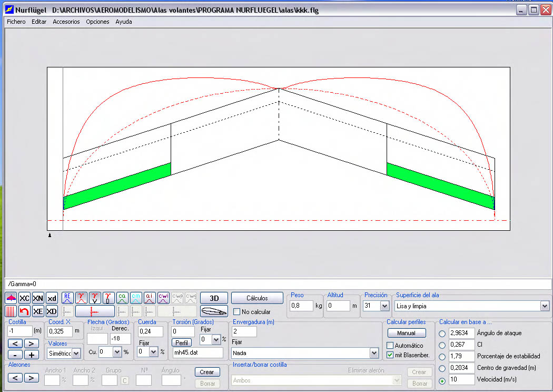Open the Valores Simétrico dropdown
553x392 pixels.
pyautogui.click(x=76, y=353)
